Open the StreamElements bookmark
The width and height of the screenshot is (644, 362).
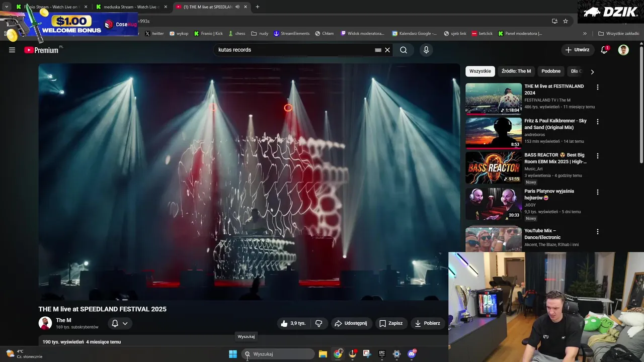(x=292, y=34)
